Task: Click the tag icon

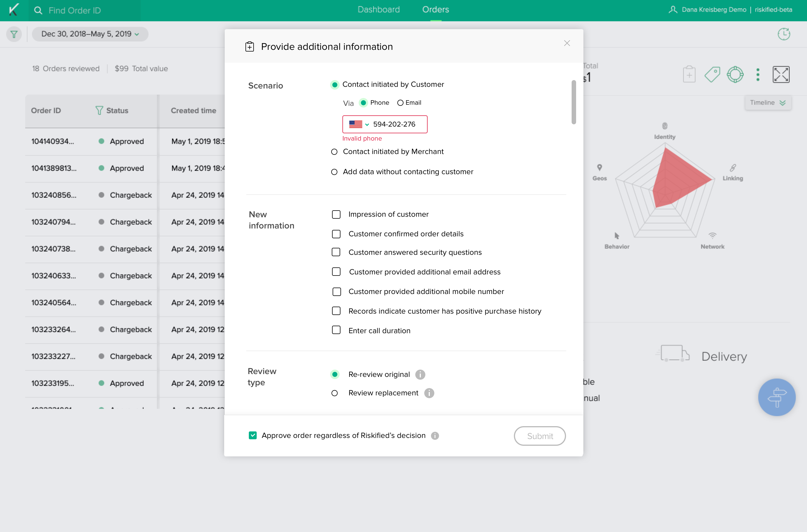Action: 712,74
